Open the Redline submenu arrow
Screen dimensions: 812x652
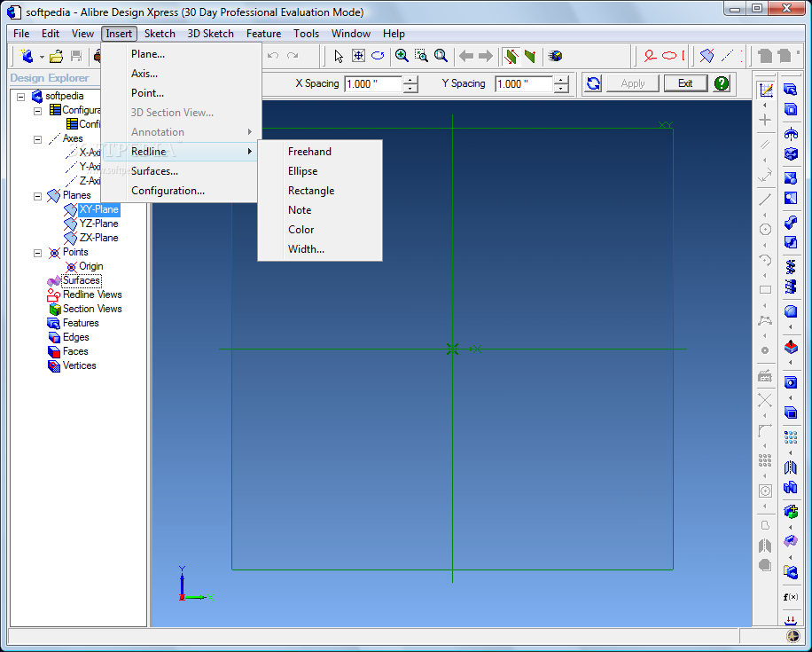[250, 152]
